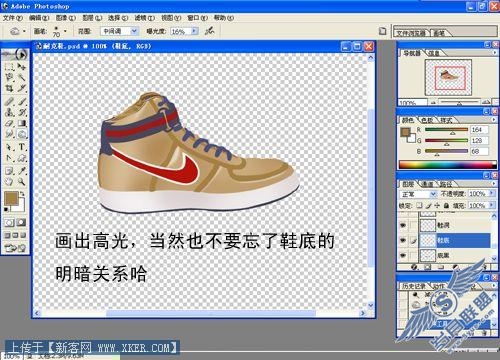Image resolution: width=500 pixels, height=360 pixels.
Task: Switch to Quick Mask mode
Action: click(21, 222)
